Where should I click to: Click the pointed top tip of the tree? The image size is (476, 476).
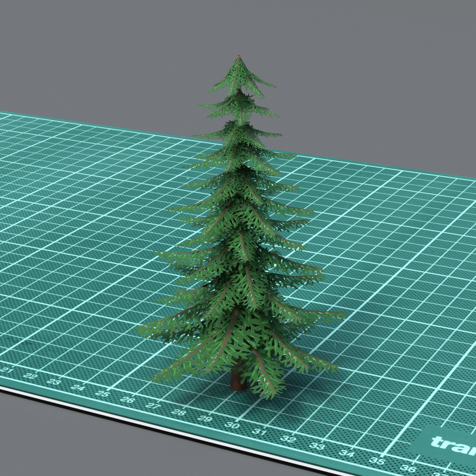(239, 57)
